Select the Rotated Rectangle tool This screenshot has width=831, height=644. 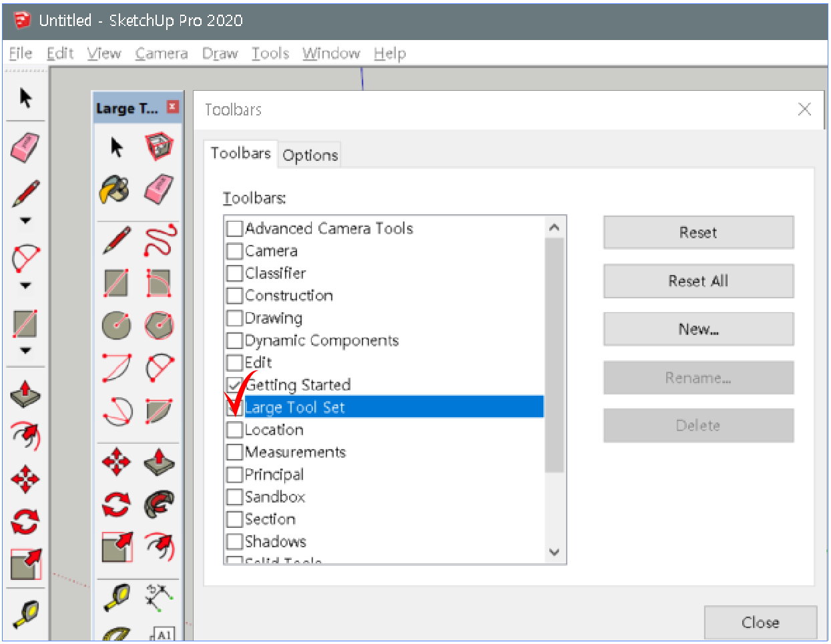click(x=159, y=283)
